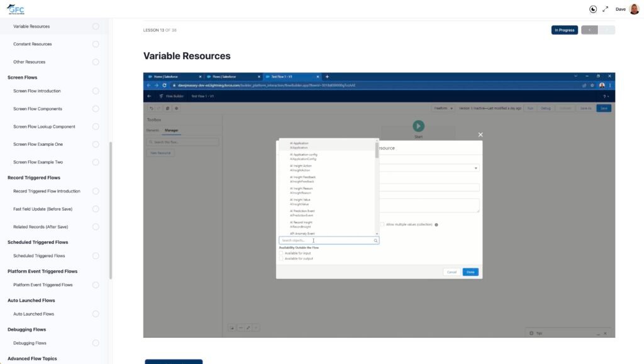The image size is (644, 364).
Task: Select AI Insight Action from object list
Action: (x=328, y=168)
